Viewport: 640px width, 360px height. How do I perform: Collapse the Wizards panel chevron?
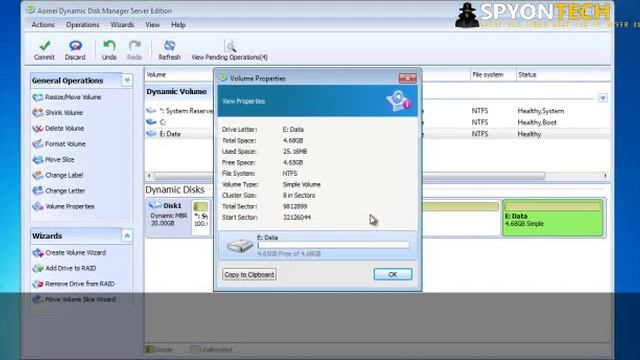[127, 236]
